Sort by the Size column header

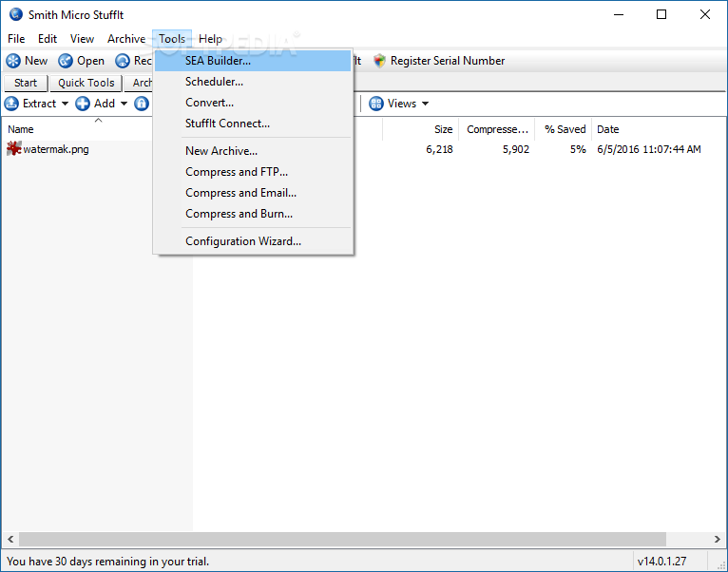click(x=421, y=129)
